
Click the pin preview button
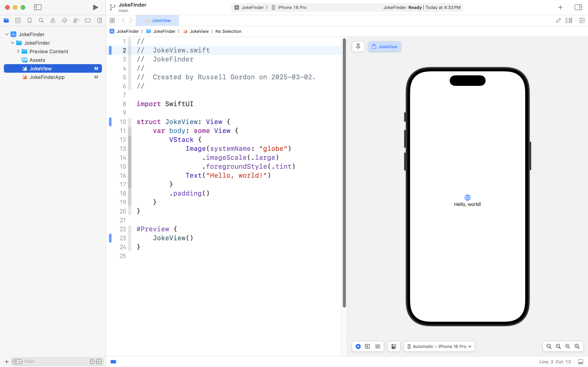pos(358,47)
